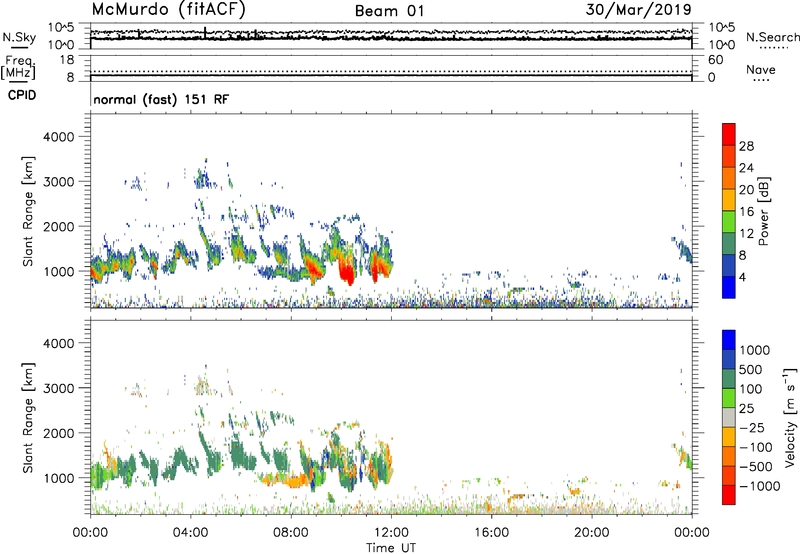The height and width of the screenshot is (554, 800).
Task: Click the 2000 tick on velocity panel
Action: pyautogui.click(x=58, y=433)
